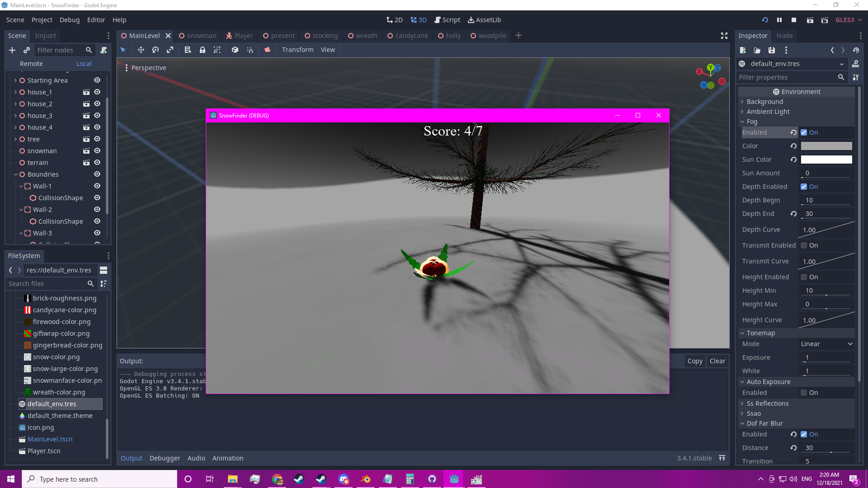Viewport: 868px width, 488px height.
Task: Add a new node to scene
Action: [x=12, y=50]
